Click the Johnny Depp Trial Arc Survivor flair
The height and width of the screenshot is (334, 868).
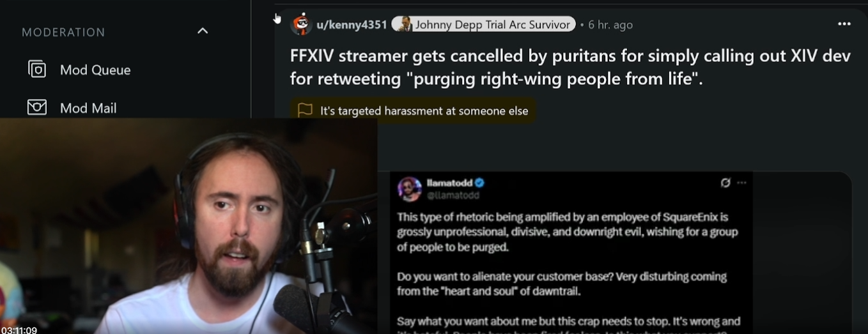click(x=483, y=24)
